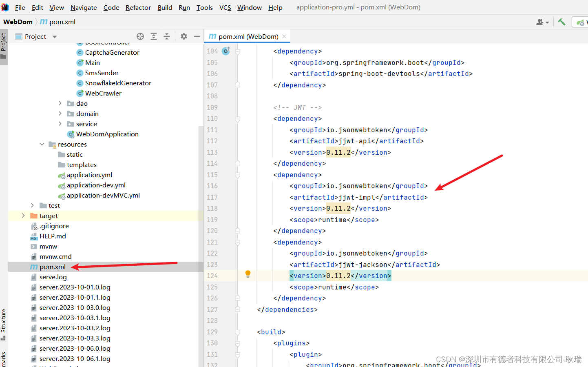Screen dimensions: 588x367
Task: Select the pom.xml (WebDom) editor tab
Action: [x=248, y=36]
